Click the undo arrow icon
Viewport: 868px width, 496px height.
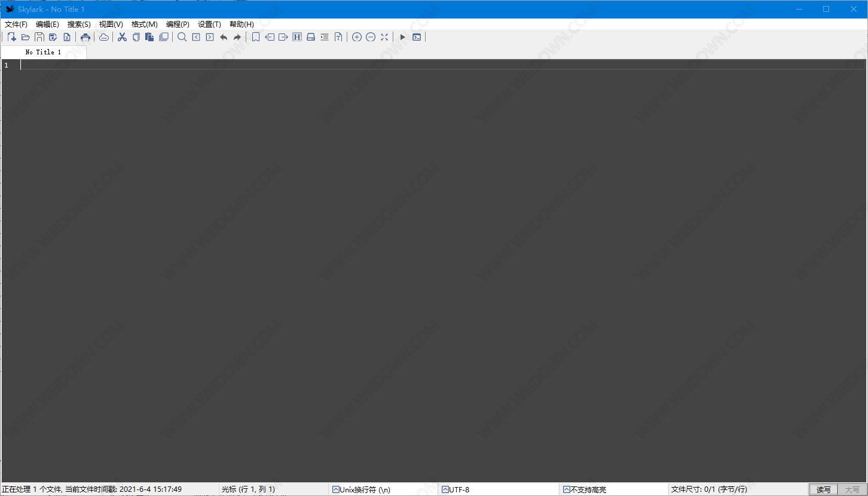224,37
